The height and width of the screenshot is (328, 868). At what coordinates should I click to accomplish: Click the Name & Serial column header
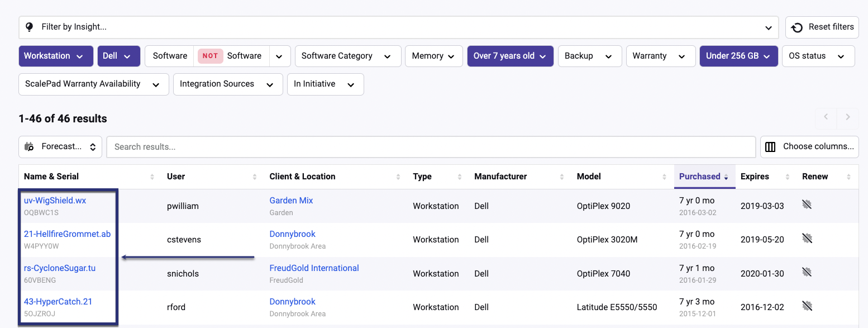[x=51, y=177]
